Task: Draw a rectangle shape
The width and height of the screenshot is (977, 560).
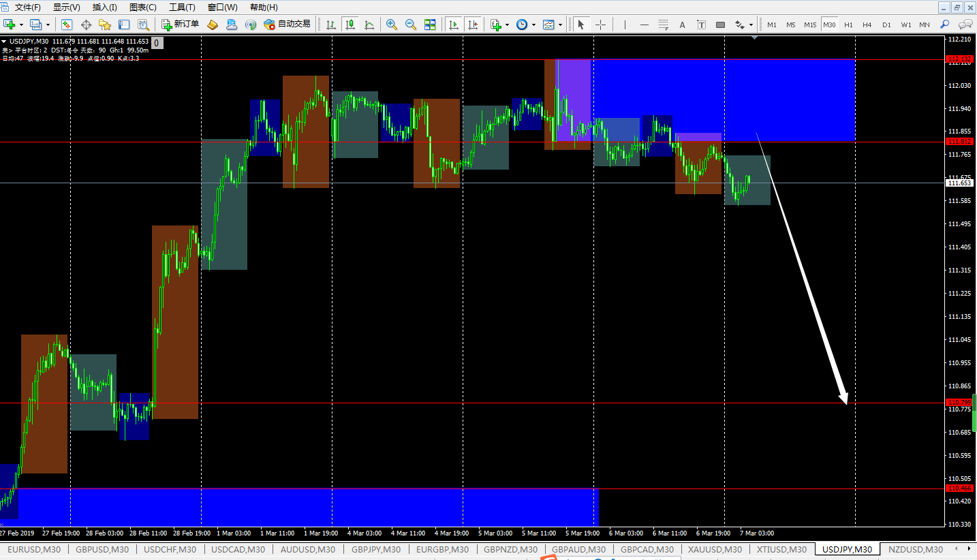Action: (721, 25)
